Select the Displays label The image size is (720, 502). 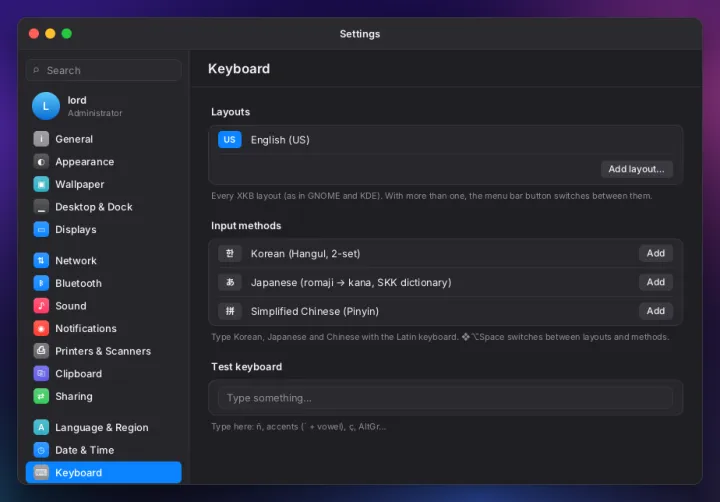tap(76, 229)
